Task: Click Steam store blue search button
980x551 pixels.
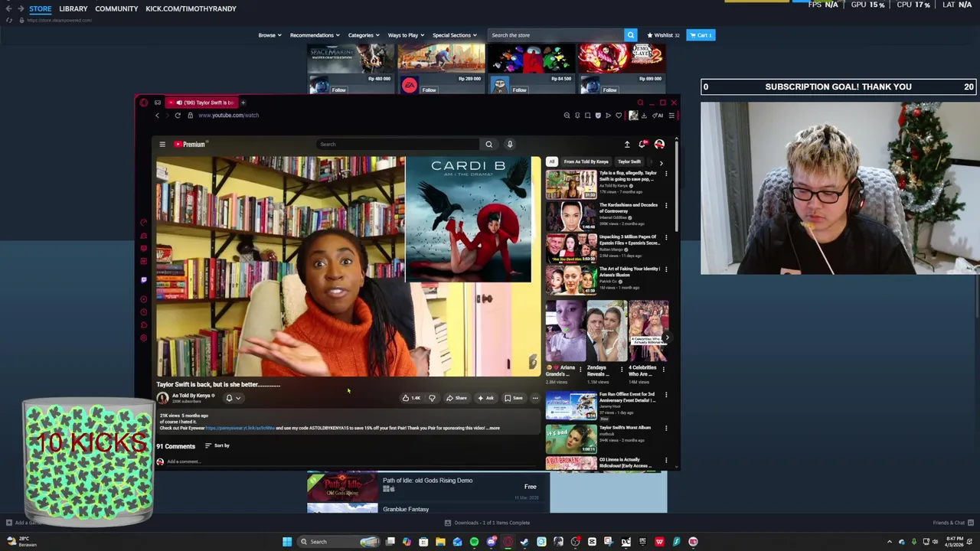Action: (631, 35)
